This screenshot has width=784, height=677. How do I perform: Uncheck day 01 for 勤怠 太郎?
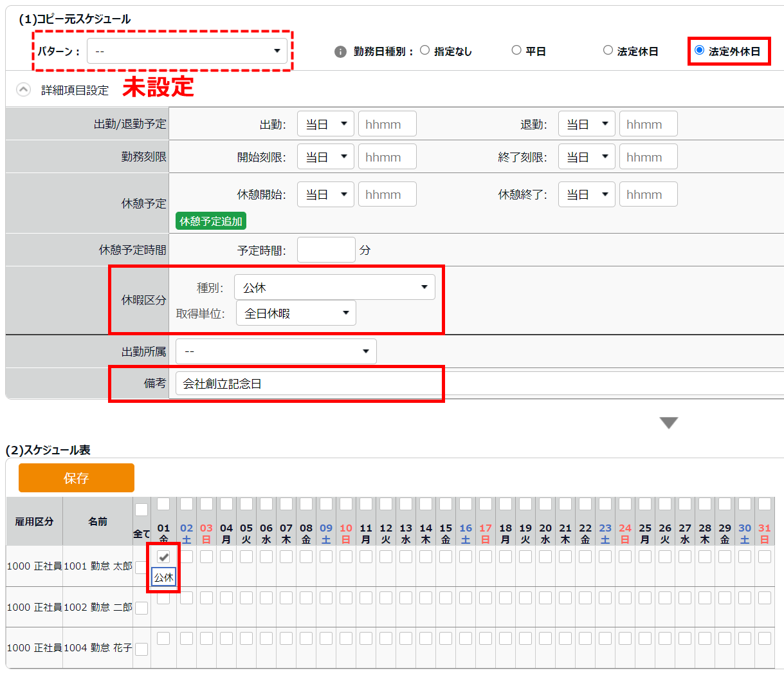pyautogui.click(x=163, y=557)
